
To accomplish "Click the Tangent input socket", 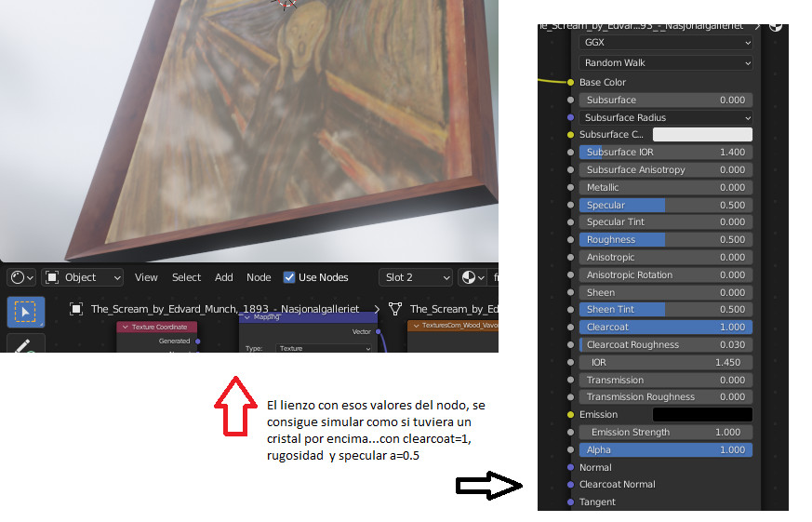I will click(570, 502).
